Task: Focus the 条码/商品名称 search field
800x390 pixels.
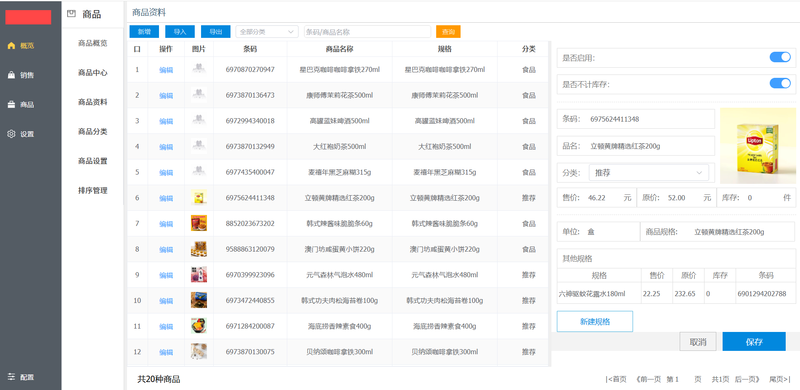Action: click(x=367, y=32)
